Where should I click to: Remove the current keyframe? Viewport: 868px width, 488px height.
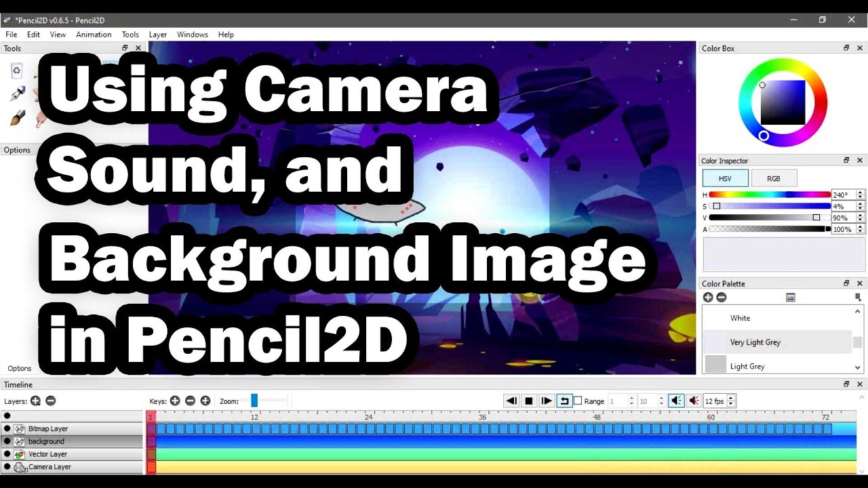pos(190,401)
